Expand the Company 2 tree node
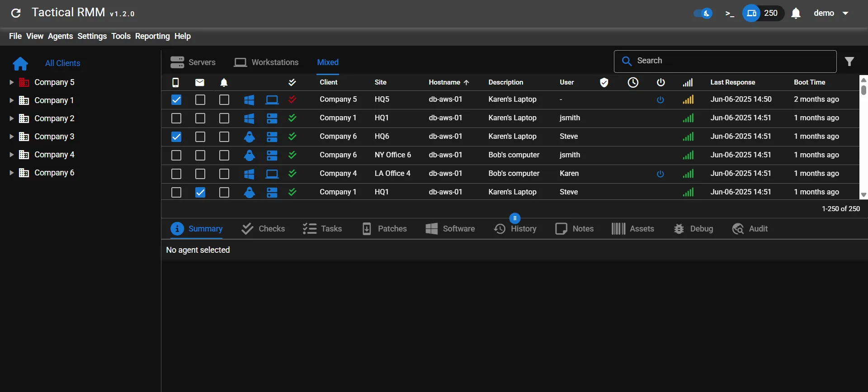868x392 pixels. pos(12,118)
